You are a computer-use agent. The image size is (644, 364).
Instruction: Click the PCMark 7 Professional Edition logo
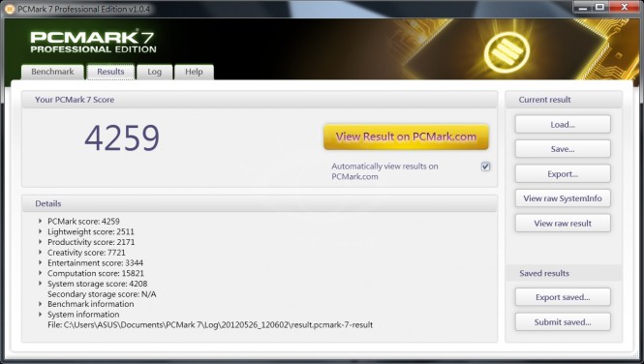(x=93, y=43)
